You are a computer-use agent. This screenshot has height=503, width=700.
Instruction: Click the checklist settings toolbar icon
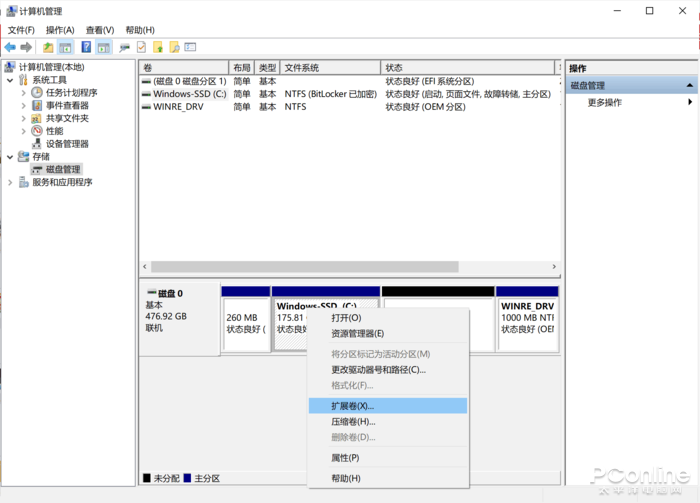pyautogui.click(x=191, y=47)
